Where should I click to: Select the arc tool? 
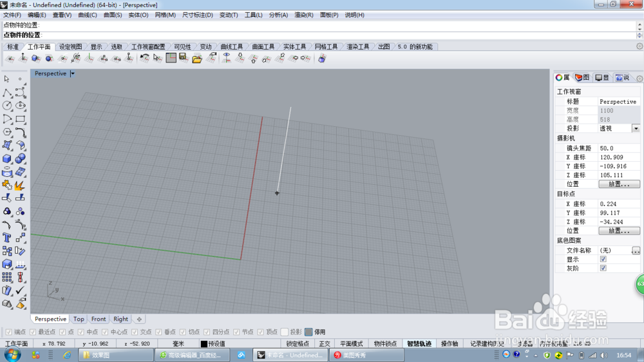click(x=7, y=119)
